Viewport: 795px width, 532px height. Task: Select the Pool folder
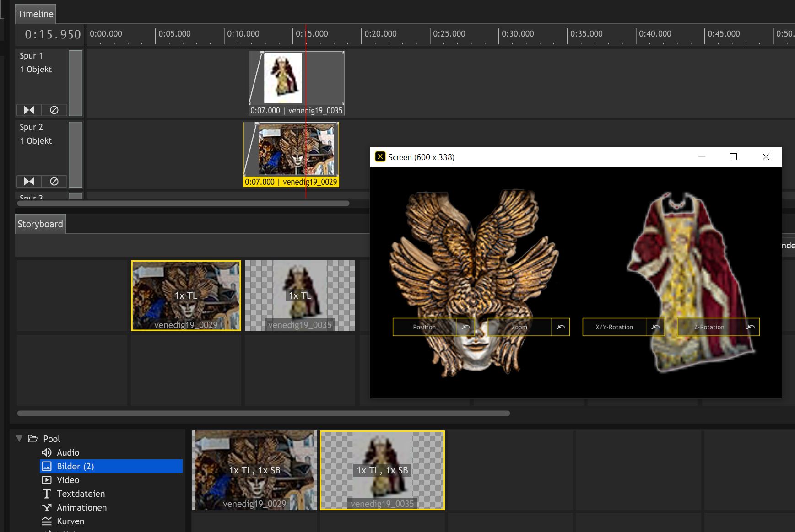(x=51, y=439)
